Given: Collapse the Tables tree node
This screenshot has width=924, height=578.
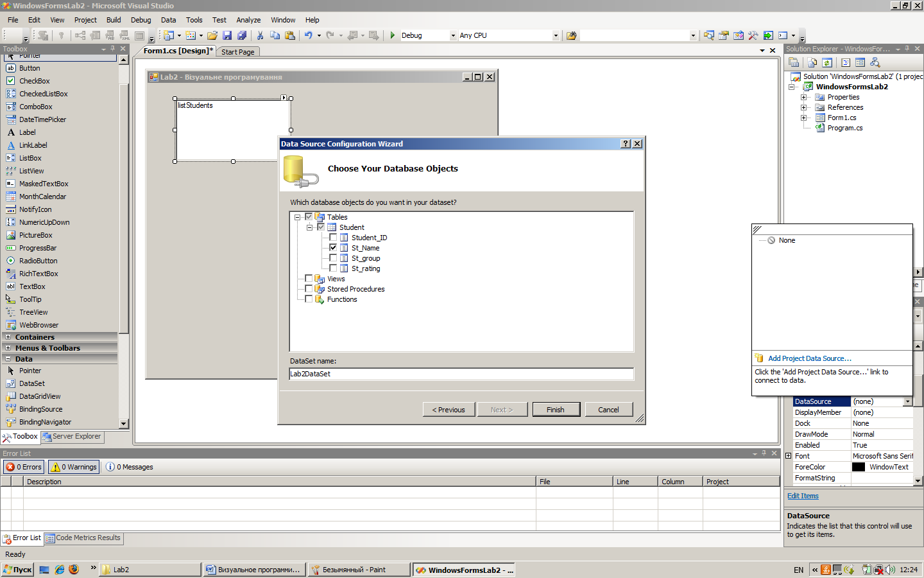Looking at the screenshot, I should tap(297, 217).
